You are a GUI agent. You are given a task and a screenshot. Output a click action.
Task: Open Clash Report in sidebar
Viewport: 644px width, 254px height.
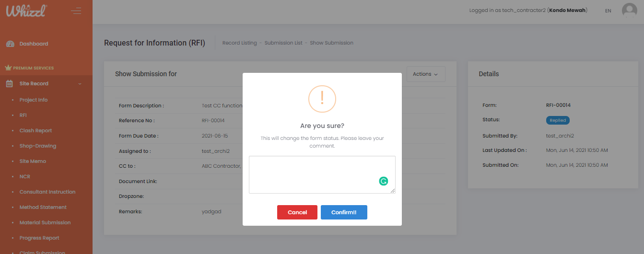tap(35, 131)
